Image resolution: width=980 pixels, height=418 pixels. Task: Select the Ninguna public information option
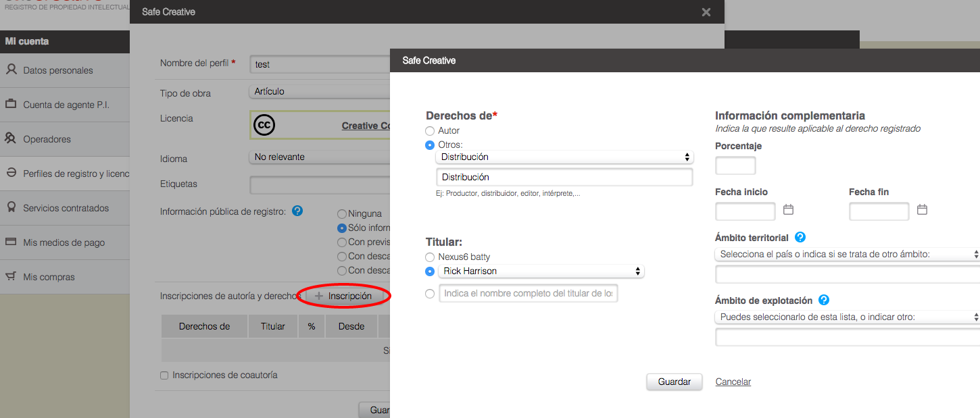tap(342, 214)
